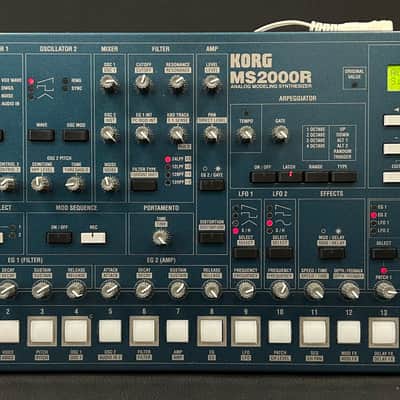The image size is (400, 400).
Task: Adjust the Filter Resonance knob
Action: [x=178, y=82]
